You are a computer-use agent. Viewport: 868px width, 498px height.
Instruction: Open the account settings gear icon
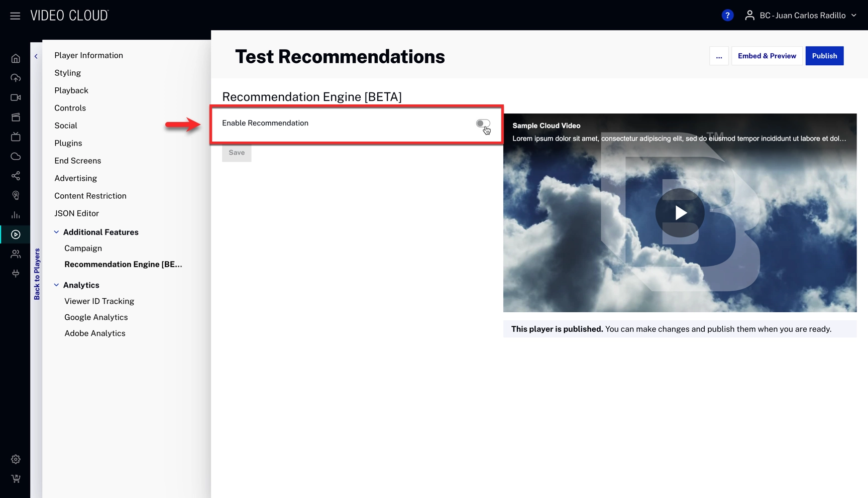click(16, 459)
